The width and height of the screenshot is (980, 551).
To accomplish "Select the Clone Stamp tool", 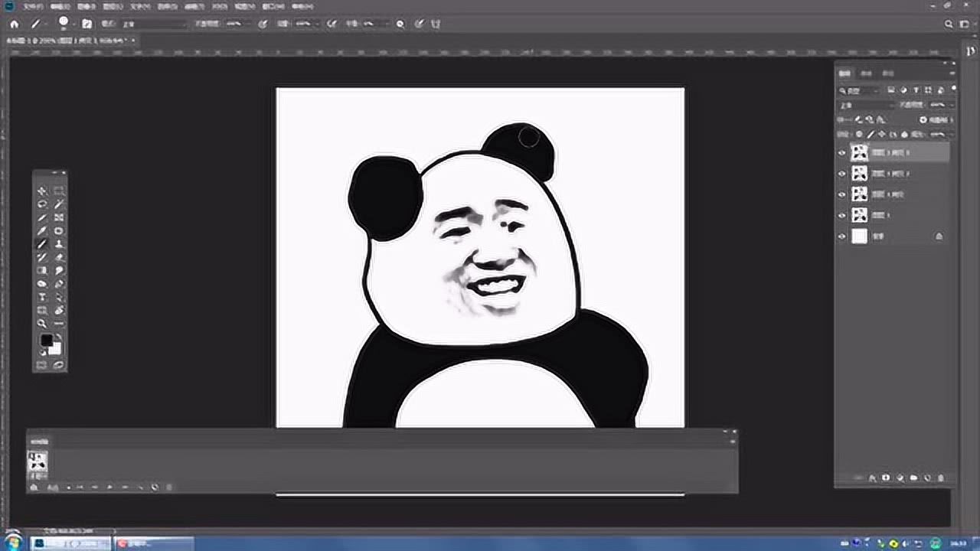I will [x=59, y=243].
